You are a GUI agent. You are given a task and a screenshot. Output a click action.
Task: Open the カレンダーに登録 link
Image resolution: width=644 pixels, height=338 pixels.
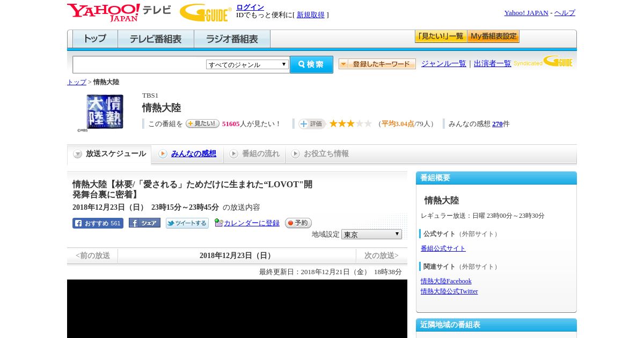pos(252,223)
